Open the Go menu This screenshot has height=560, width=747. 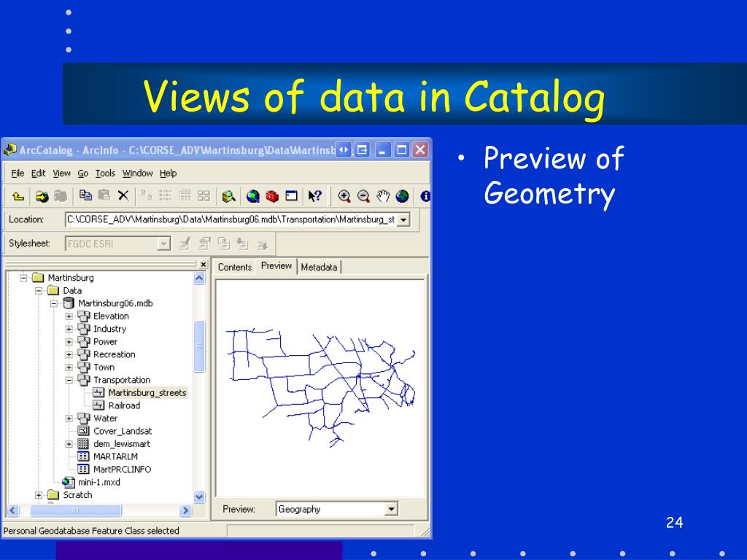83,174
